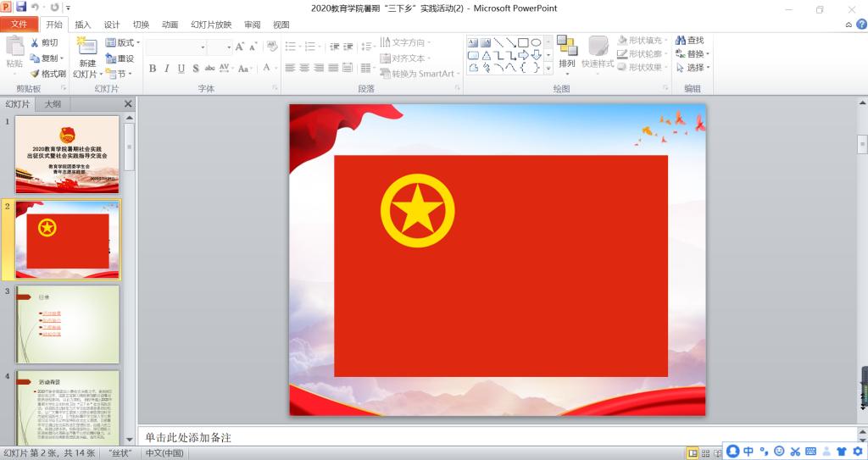The width and height of the screenshot is (868, 460).
Task: Open the Replace (替换) dropdown
Action: pyautogui.click(x=692, y=53)
